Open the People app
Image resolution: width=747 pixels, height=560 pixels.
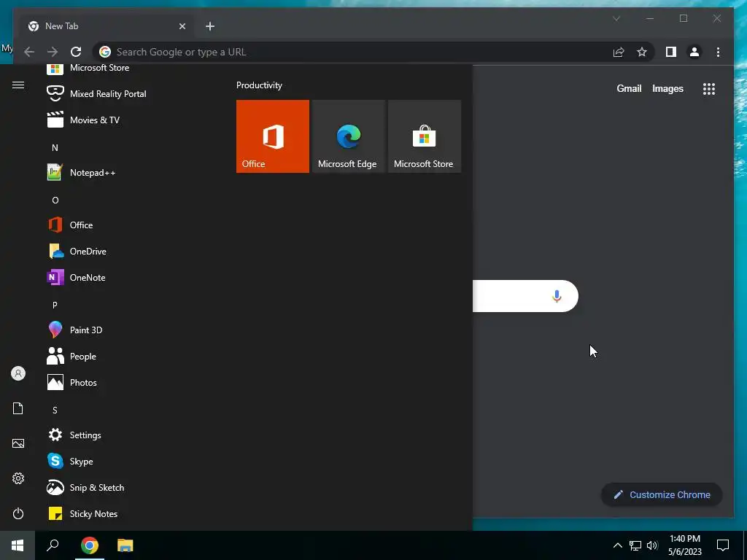click(x=71, y=356)
